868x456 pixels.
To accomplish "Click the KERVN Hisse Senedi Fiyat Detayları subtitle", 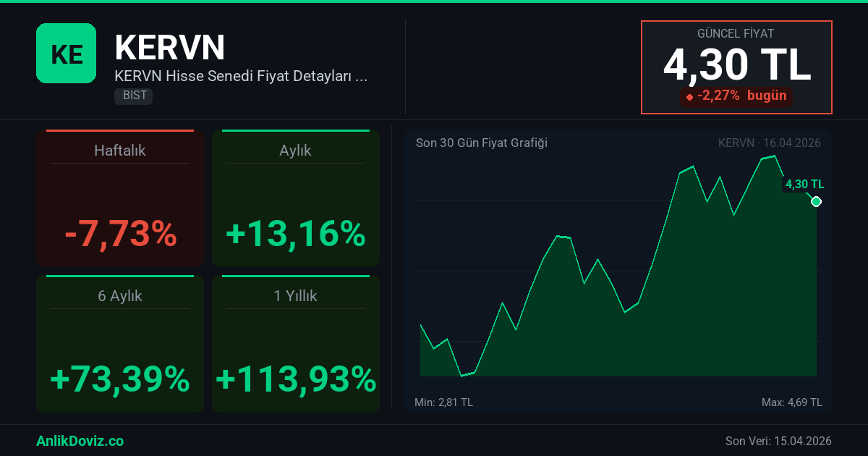I will [242, 76].
